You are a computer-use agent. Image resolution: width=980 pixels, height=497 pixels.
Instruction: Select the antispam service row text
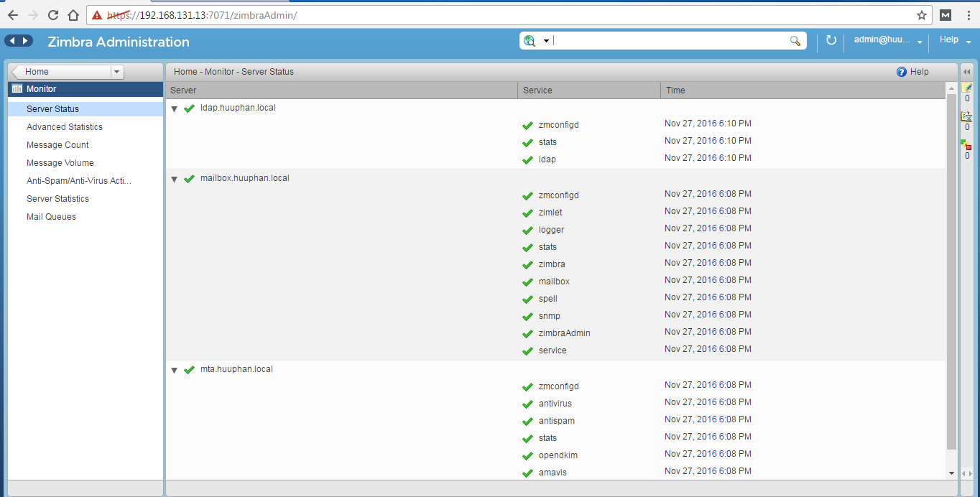coord(557,421)
